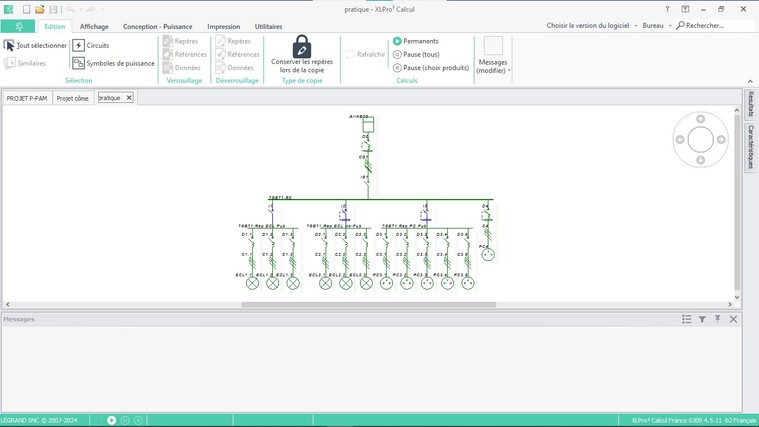Click the New document icon in title bar
The width and height of the screenshot is (759, 427).
[27, 9]
